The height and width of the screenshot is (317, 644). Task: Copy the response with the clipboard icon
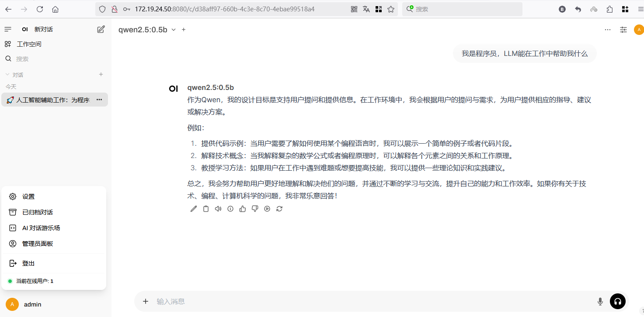coord(206,209)
